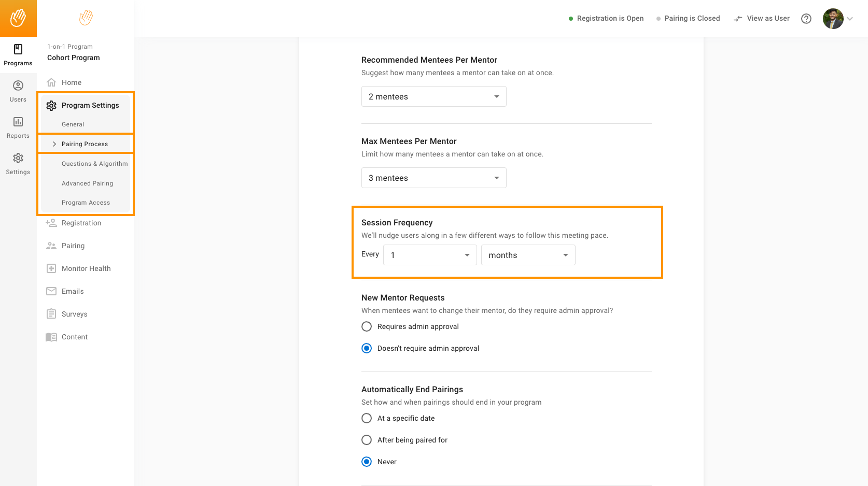Choose After being paired for option
Viewport: 868px width, 486px height.
point(367,440)
